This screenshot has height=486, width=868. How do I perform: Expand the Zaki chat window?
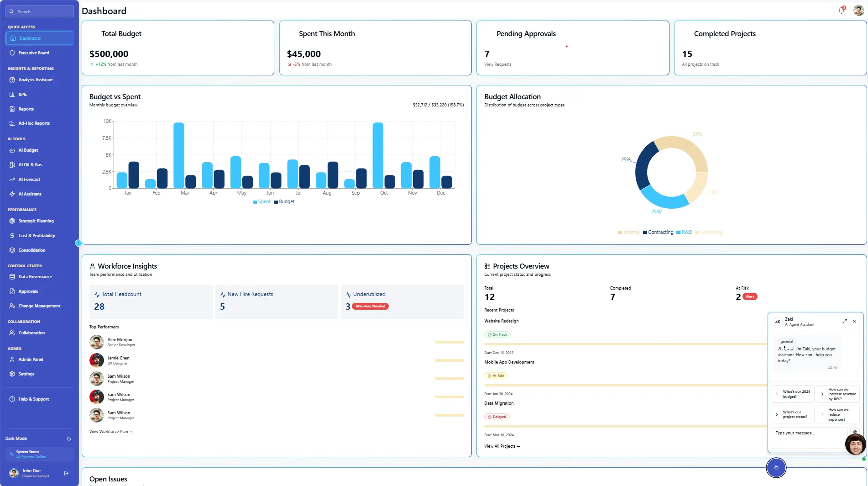point(844,322)
